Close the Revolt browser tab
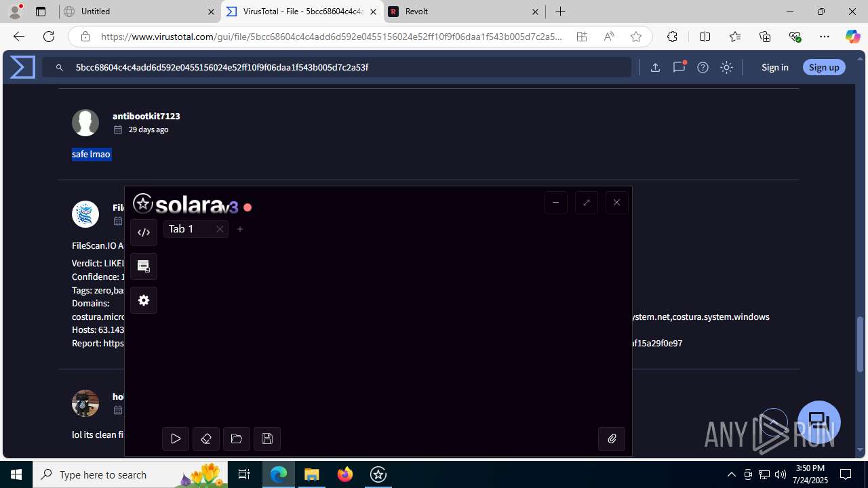The height and width of the screenshot is (488, 868). point(535,12)
